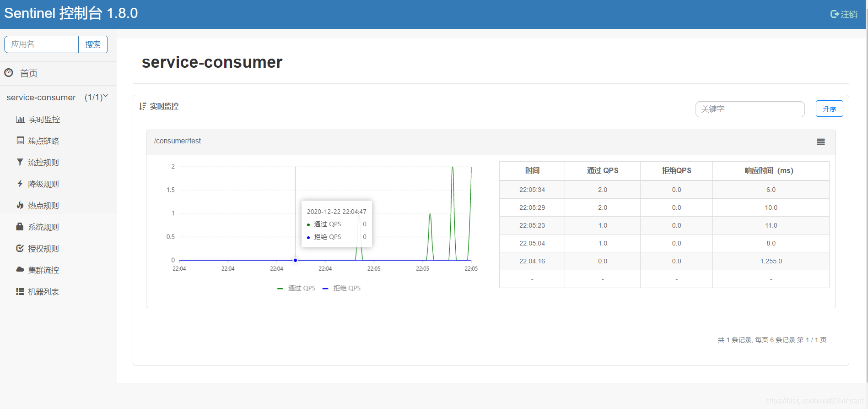The width and height of the screenshot is (868, 409).
Task: Collapse the service-consumer app chevron
Action: (x=105, y=96)
